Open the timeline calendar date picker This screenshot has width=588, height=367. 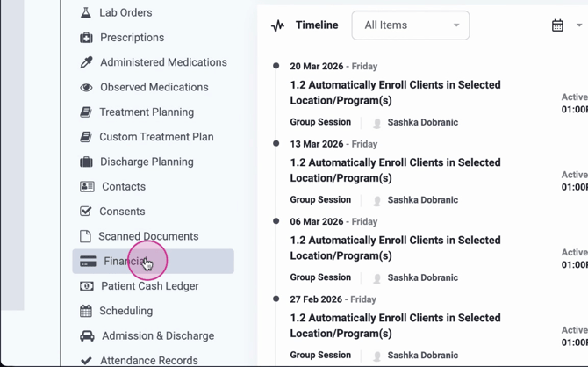click(x=557, y=25)
